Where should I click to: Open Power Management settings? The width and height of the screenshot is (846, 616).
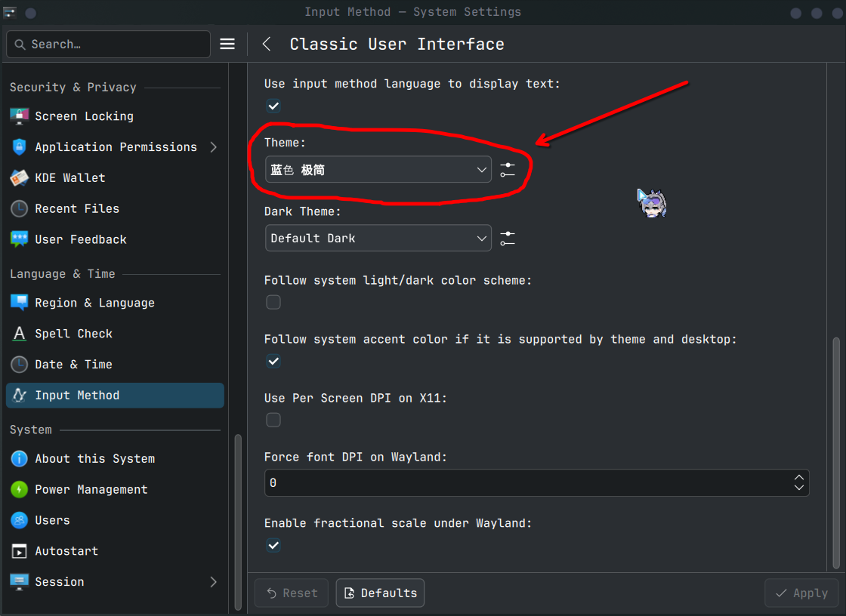(91, 489)
